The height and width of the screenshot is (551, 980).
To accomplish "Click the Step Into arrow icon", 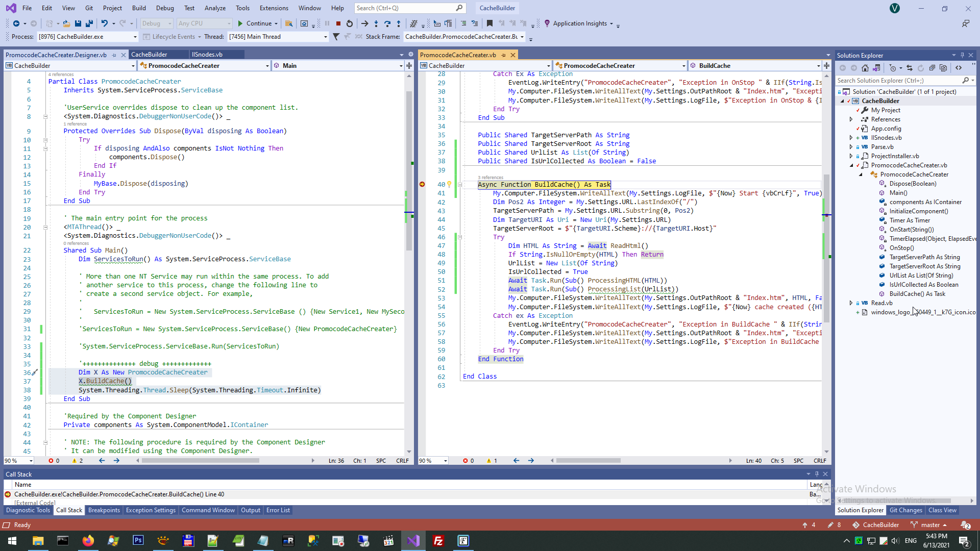I will click(x=376, y=23).
